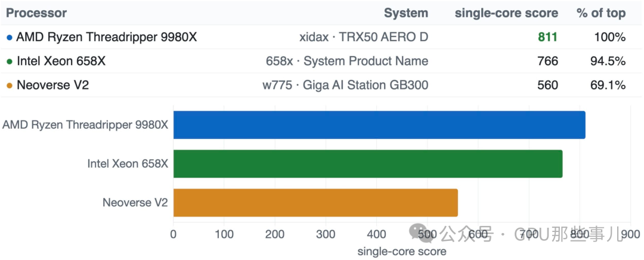This screenshot has height=260, width=644.
Task: Click system text 658x · System Product Name
Action: tap(346, 61)
